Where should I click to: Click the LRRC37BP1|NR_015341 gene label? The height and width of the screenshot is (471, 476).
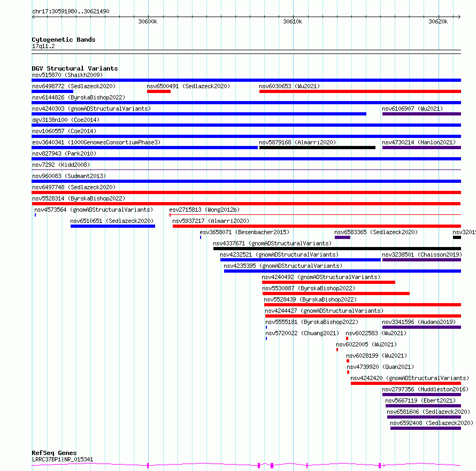[63, 459]
